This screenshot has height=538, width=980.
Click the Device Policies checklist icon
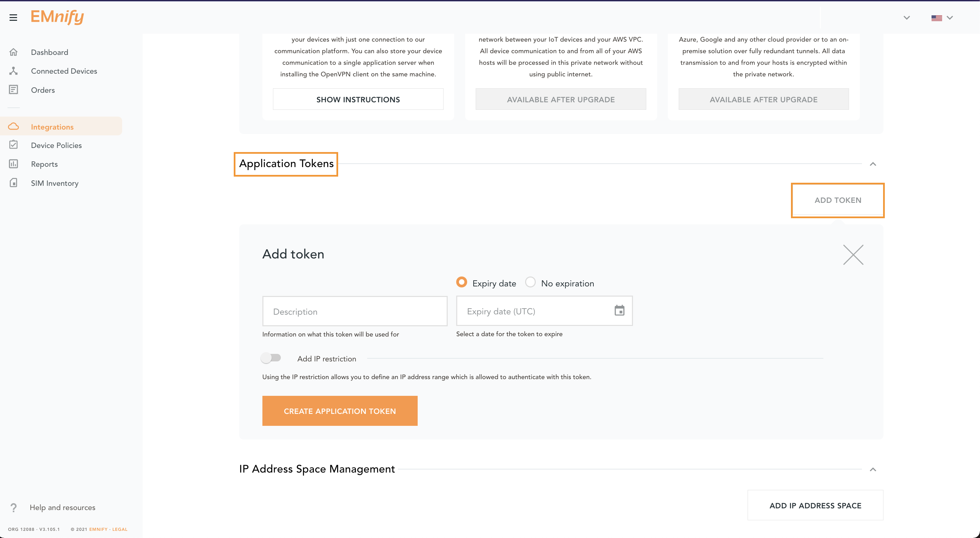(13, 145)
